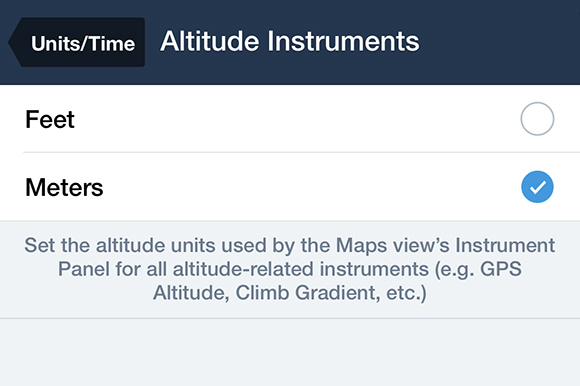Viewport: 580px width, 386px height.
Task: Tap the word Instruments in the header
Action: tap(343, 41)
